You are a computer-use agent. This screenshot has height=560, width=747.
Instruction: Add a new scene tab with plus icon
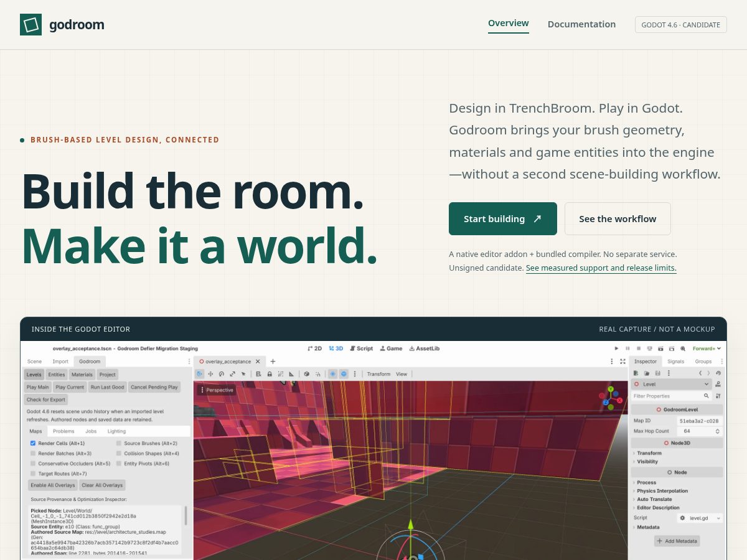pos(273,362)
